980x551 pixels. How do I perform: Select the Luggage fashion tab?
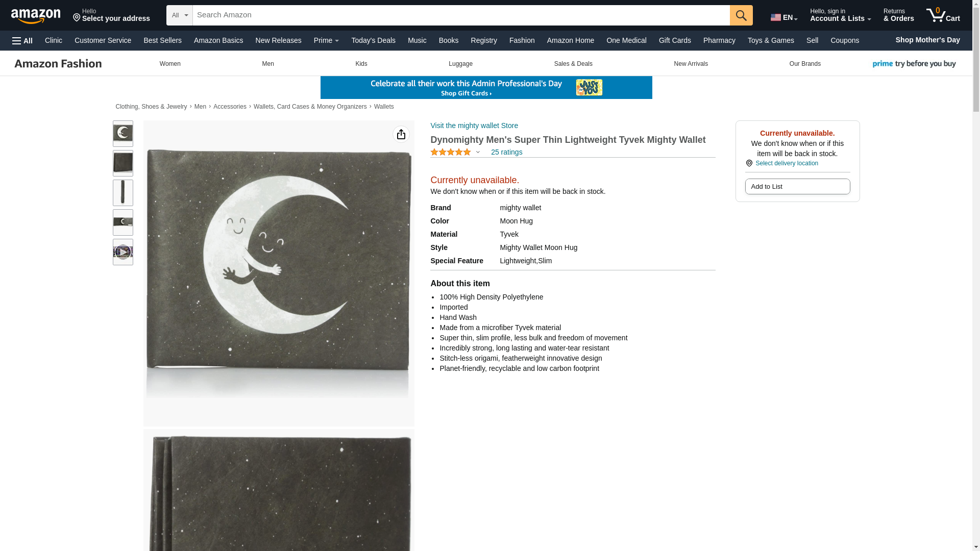460,64
